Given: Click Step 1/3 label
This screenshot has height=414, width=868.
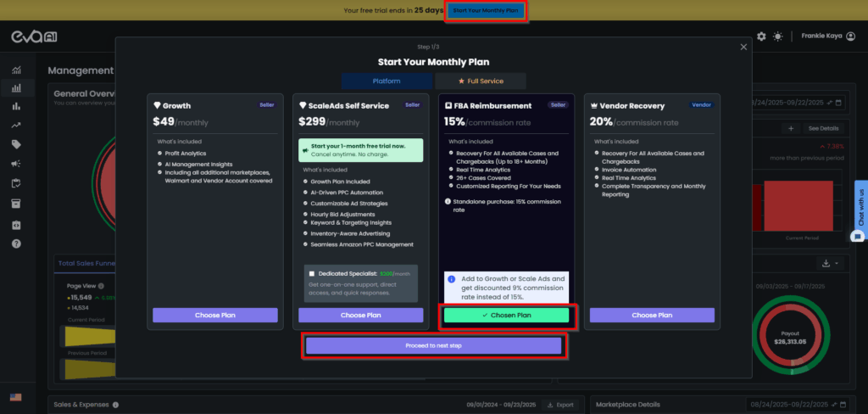Looking at the screenshot, I should coord(428,48).
